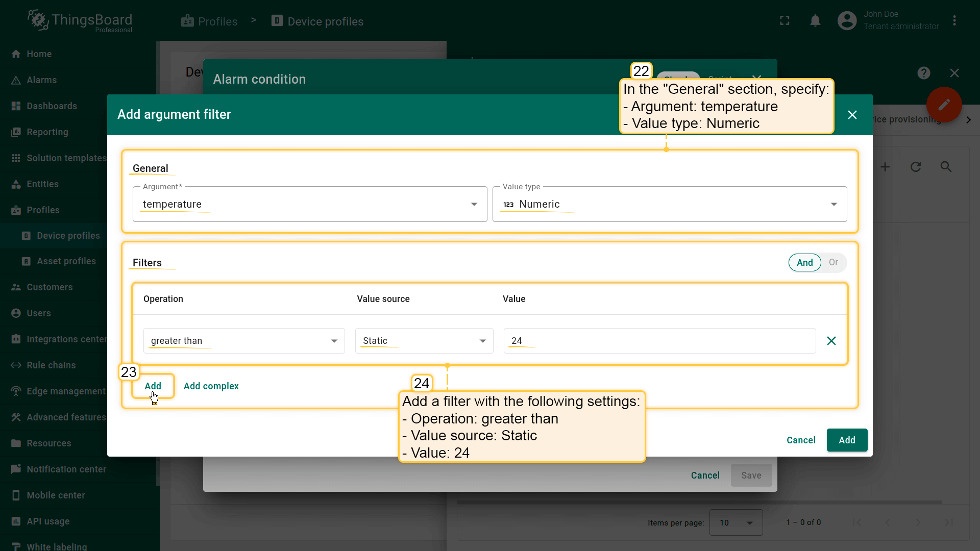
Task: Click the search magnifier icon
Action: pos(946,167)
